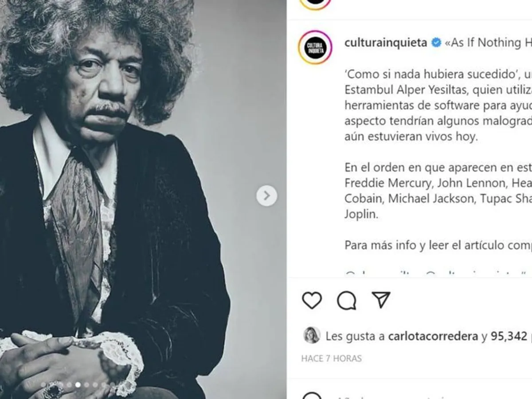Click the emoji icon in comment box
Screen dimensions: 532x399
(x=312, y=396)
